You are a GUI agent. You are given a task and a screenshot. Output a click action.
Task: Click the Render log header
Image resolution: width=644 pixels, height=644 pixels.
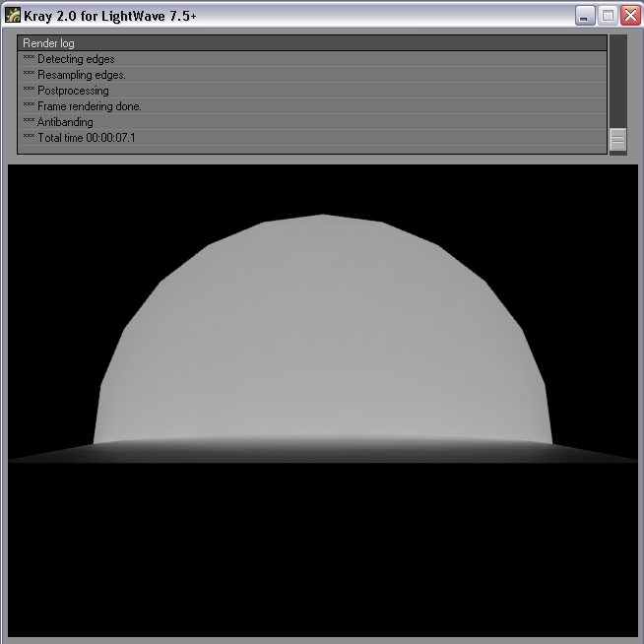[x=312, y=43]
